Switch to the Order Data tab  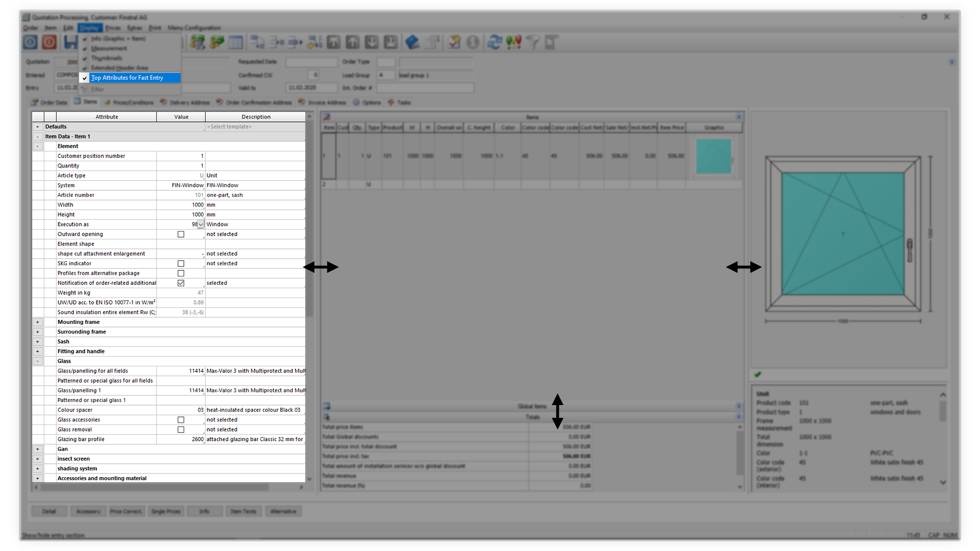[x=49, y=103]
